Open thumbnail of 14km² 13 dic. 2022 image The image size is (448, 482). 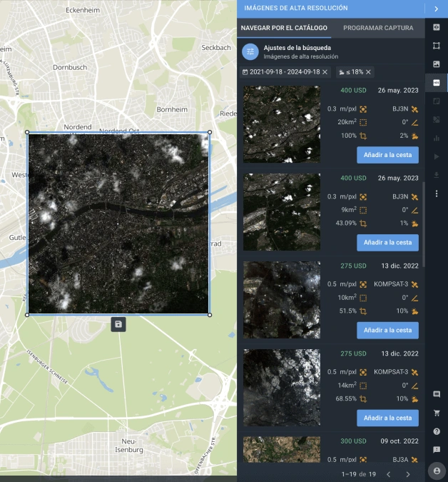(282, 387)
